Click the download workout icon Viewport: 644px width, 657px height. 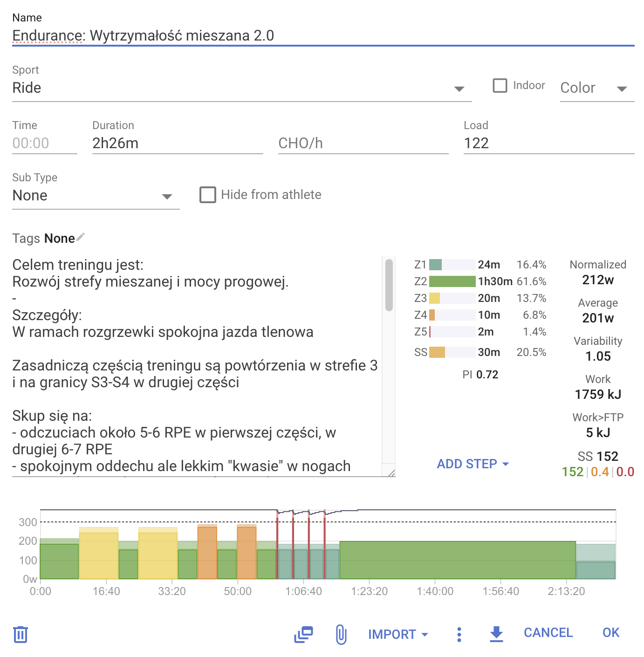[x=496, y=634]
